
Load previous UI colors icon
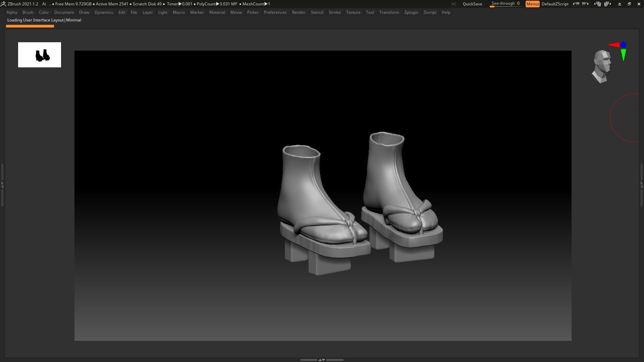(x=576, y=4)
